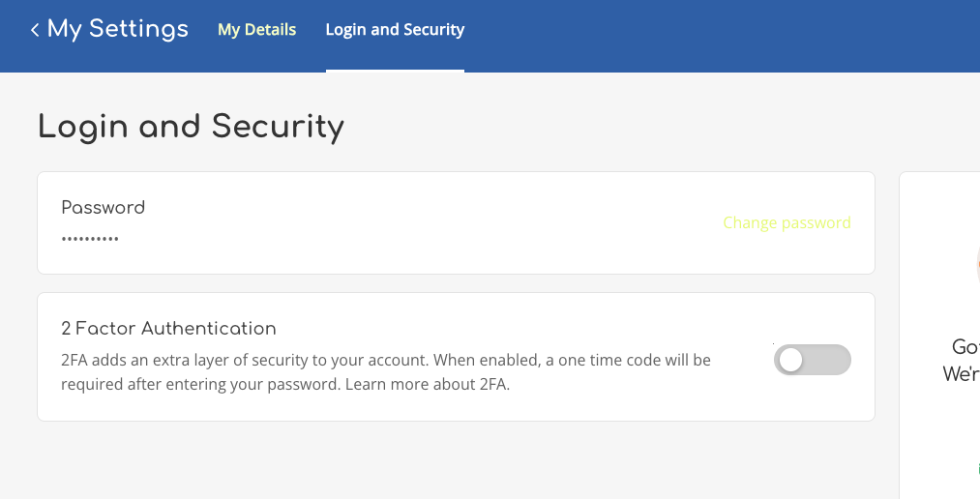Click the cut-off 'Go' text on right card
The height and width of the screenshot is (499, 980).
point(965,347)
